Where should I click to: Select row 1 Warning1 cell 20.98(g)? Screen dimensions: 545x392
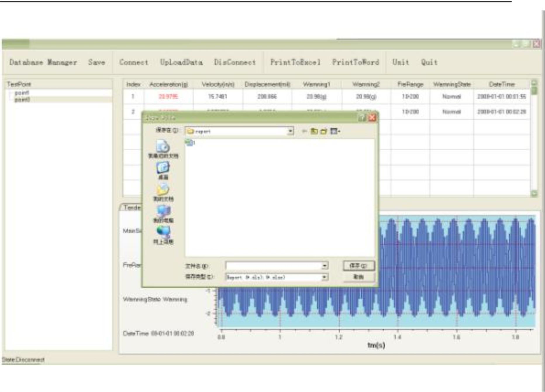(317, 97)
